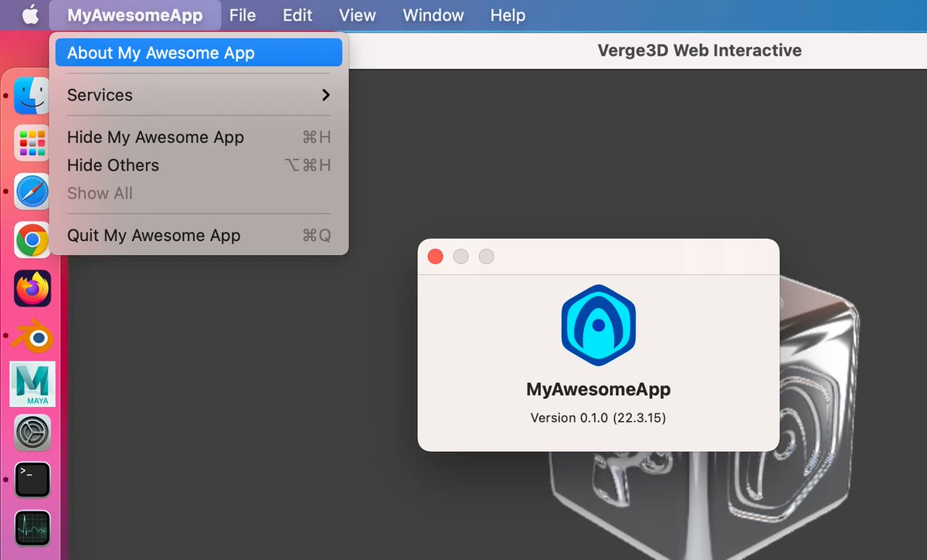The height and width of the screenshot is (560, 927).
Task: Select About My Awesome App
Action: click(199, 53)
